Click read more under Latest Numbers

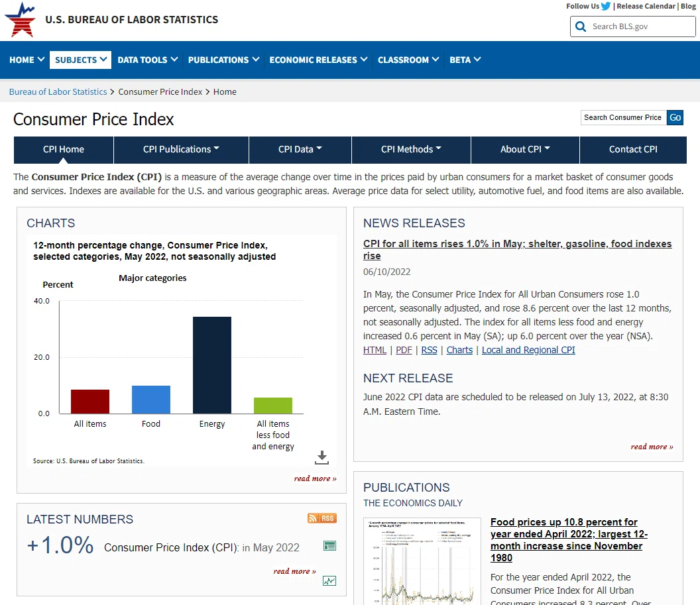click(x=294, y=571)
